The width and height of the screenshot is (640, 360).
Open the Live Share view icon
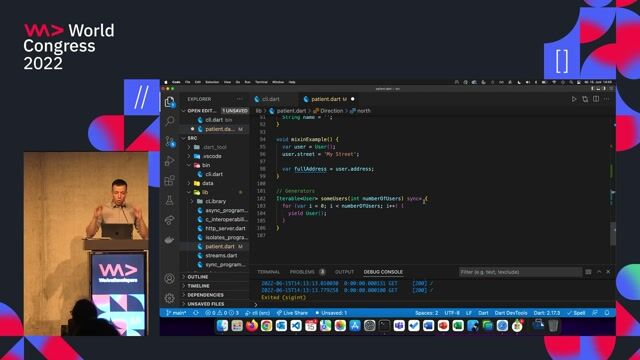coord(170,220)
